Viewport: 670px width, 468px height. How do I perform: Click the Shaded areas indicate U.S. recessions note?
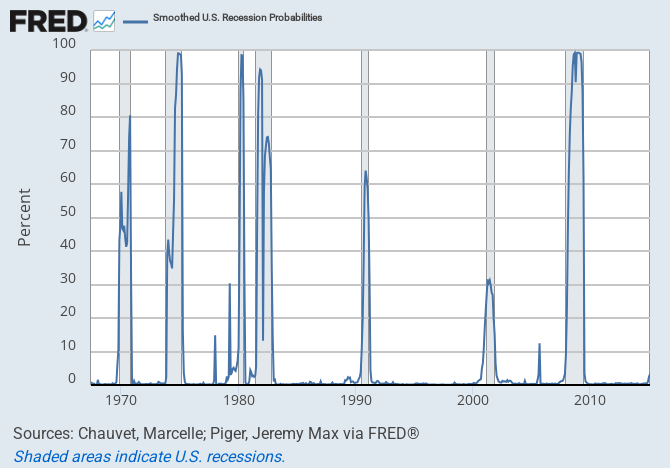tap(149, 457)
